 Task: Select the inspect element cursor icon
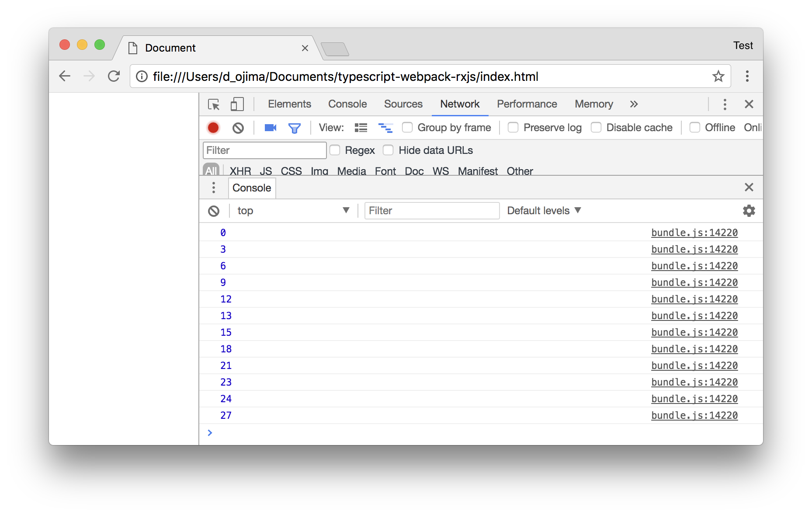[x=214, y=104]
